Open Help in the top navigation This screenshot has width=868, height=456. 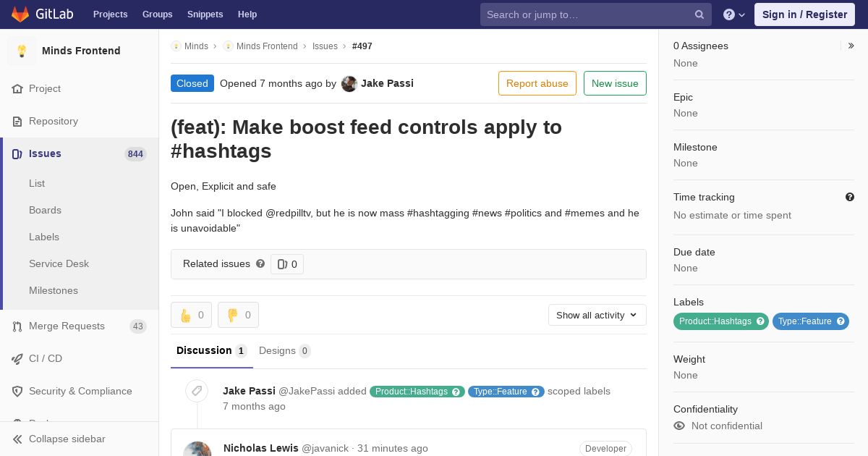coord(247,14)
